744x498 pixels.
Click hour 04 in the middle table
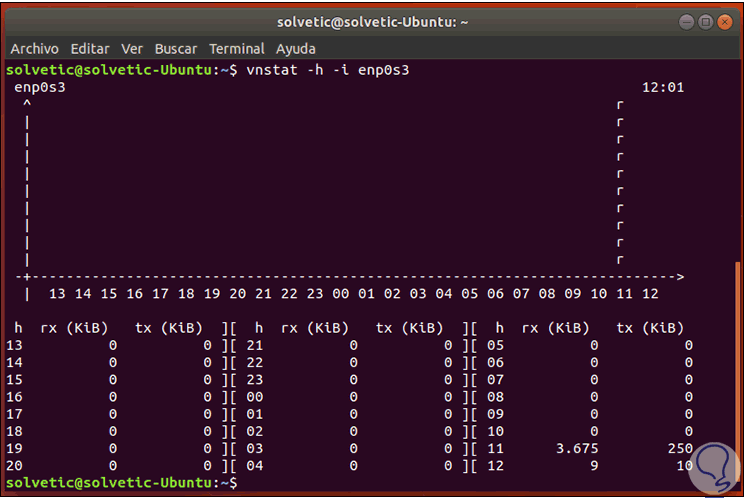tap(255, 466)
